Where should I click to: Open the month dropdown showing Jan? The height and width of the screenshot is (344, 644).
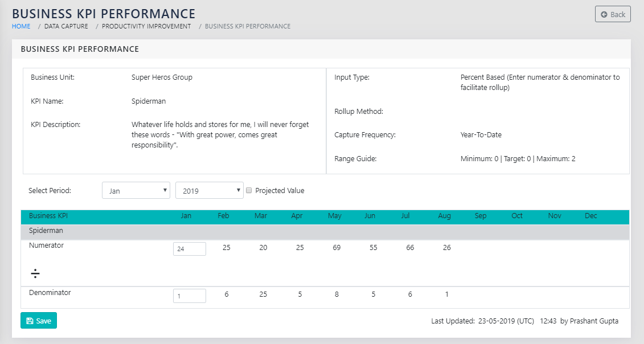(136, 191)
